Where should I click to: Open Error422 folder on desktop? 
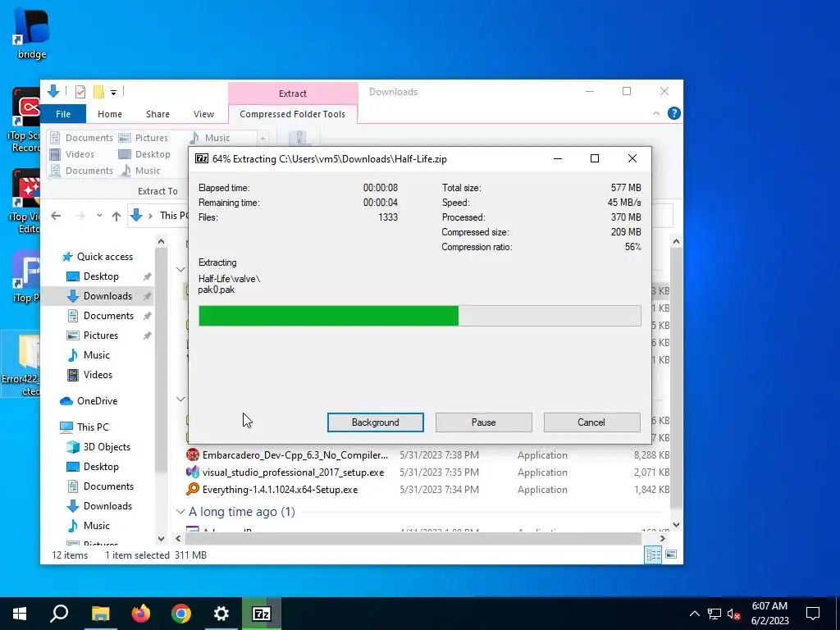coord(21,364)
